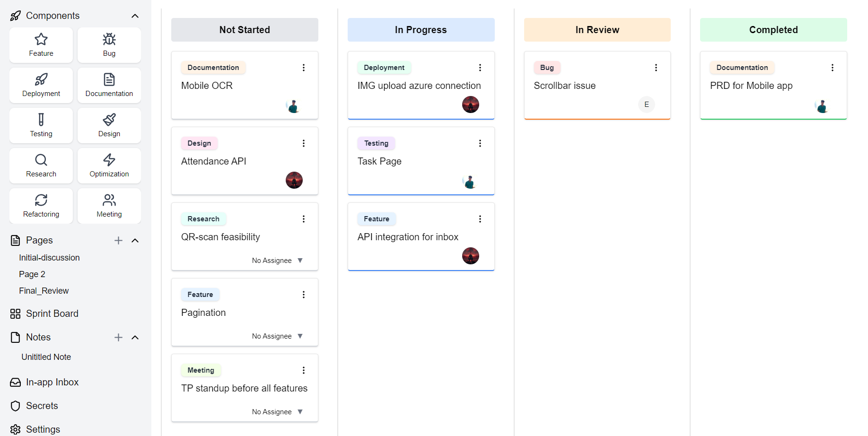
Task: Add a new page with plus icon
Action: coord(118,241)
